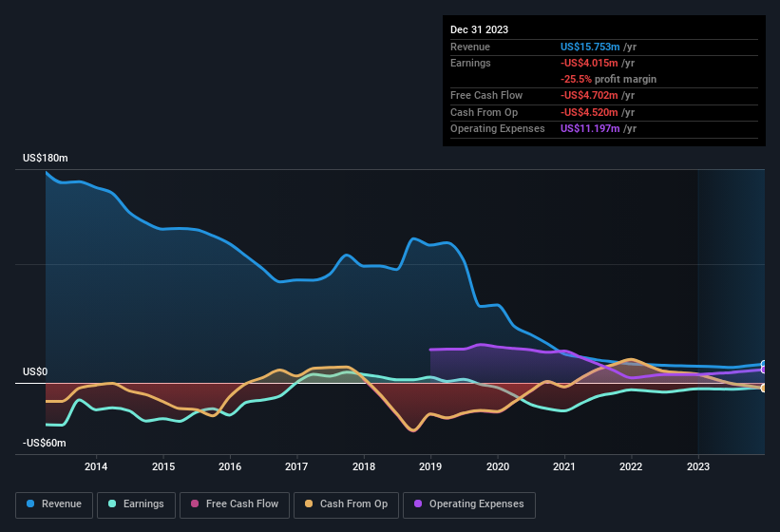
Task: Select the 2020 x-axis label
Action: tap(498, 466)
